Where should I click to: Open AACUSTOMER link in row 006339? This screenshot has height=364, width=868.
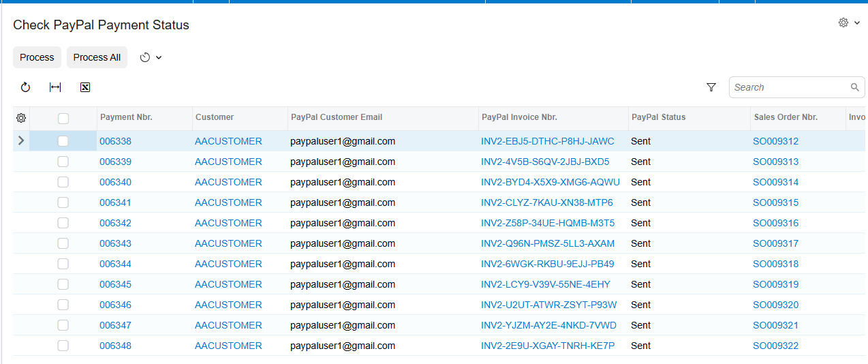tap(228, 162)
